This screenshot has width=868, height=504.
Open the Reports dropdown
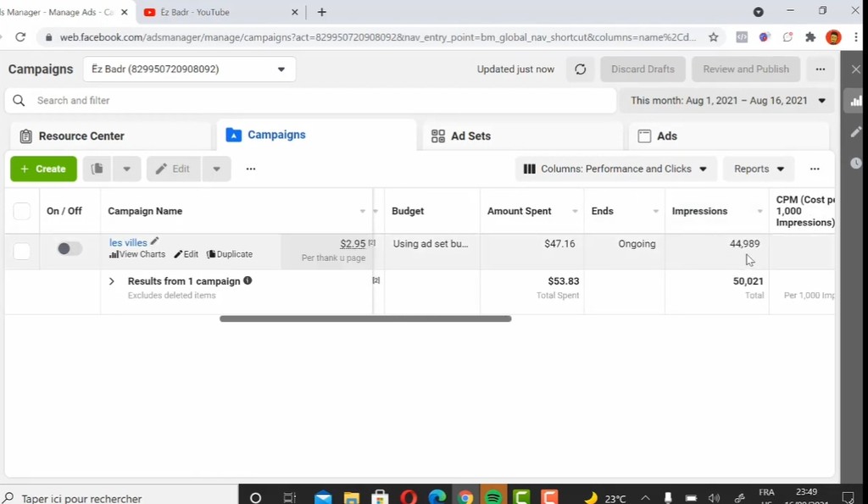[x=759, y=169]
